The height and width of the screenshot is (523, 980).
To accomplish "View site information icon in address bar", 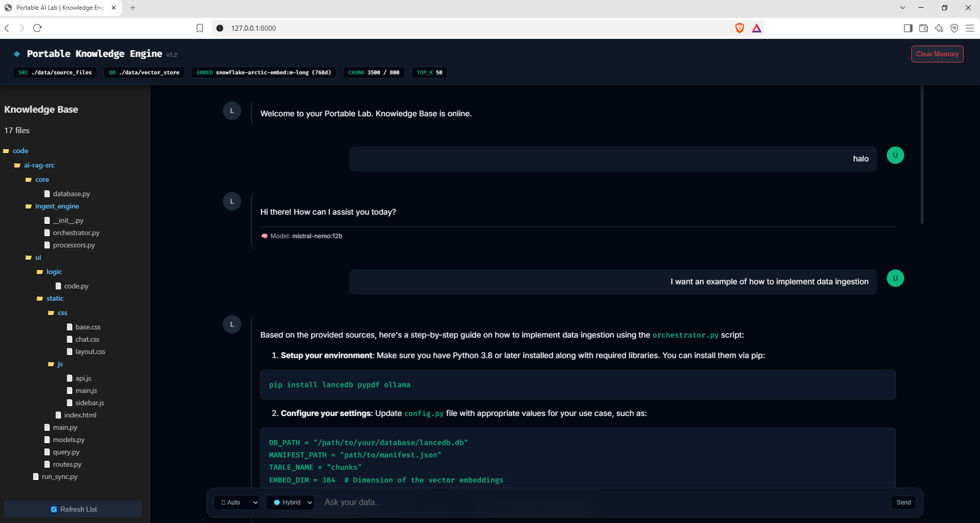I will pyautogui.click(x=220, y=28).
